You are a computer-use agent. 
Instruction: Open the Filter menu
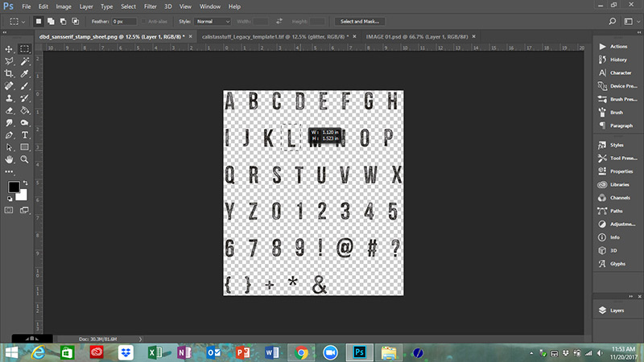[x=150, y=6]
